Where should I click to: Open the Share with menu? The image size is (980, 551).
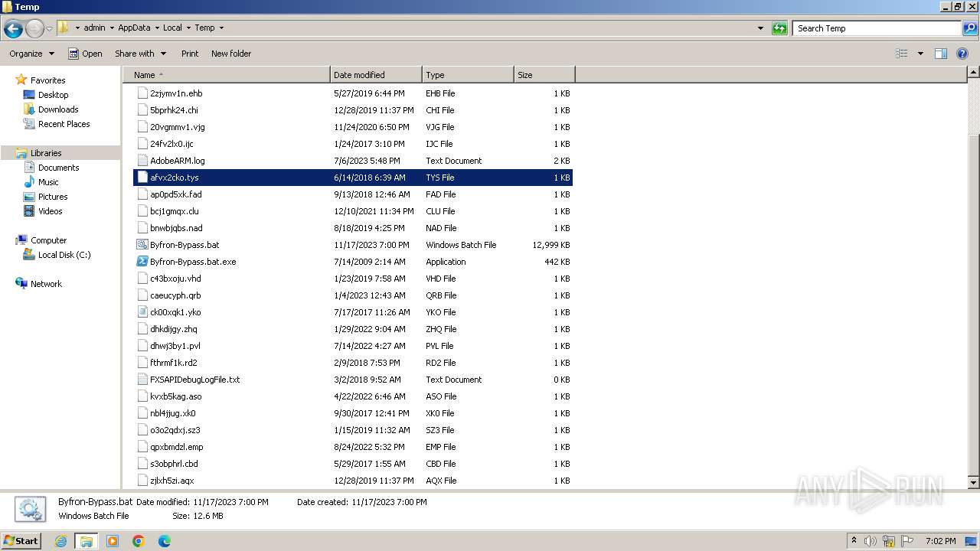coord(140,54)
